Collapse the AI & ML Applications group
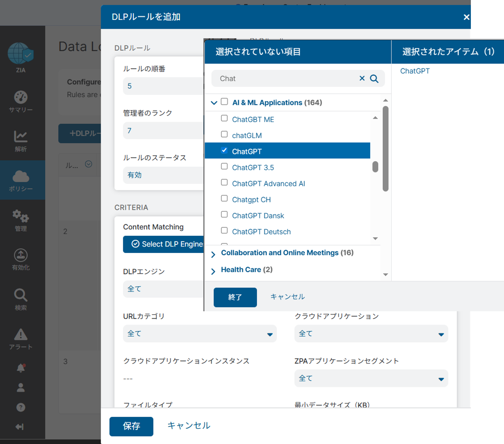 [214, 103]
